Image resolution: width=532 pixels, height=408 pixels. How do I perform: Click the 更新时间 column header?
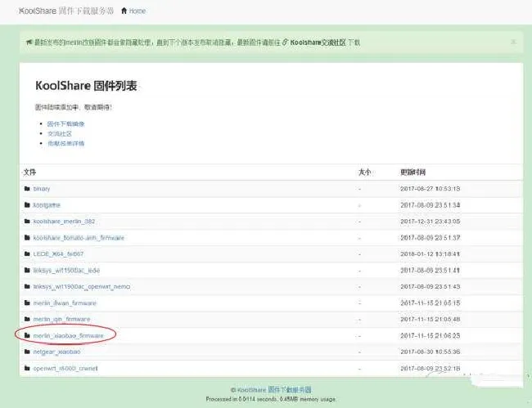413,173
